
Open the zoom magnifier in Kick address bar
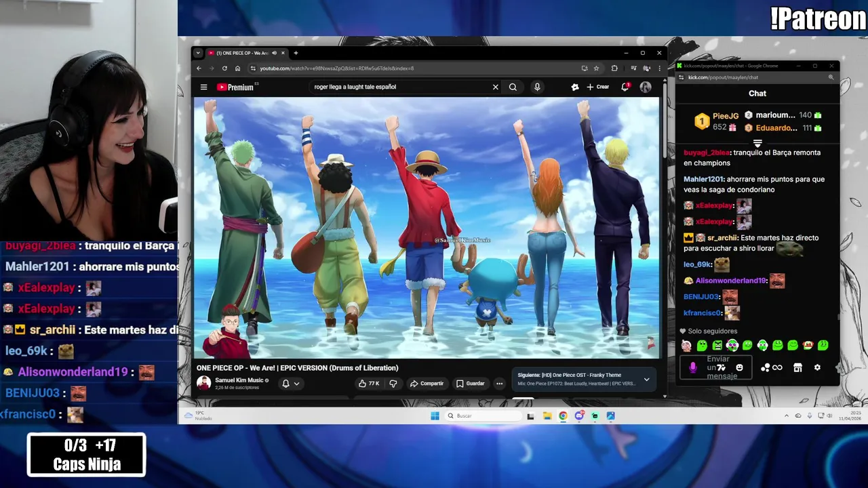(x=831, y=77)
